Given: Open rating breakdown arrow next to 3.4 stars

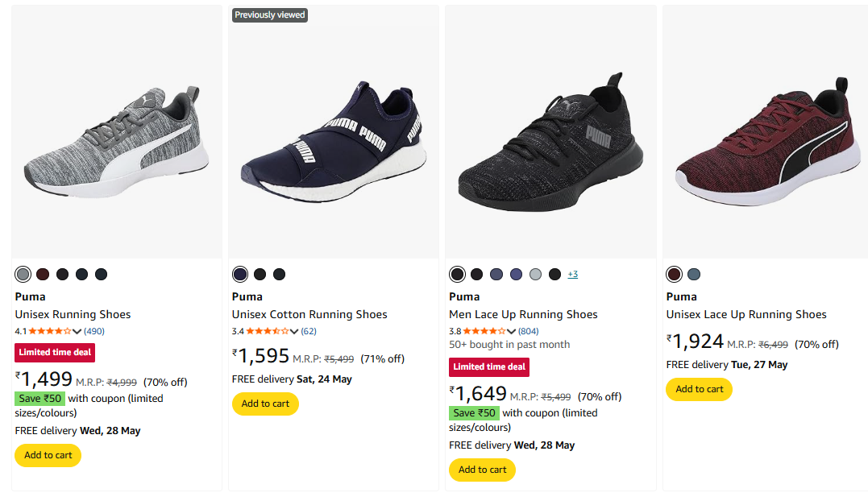Looking at the screenshot, I should point(294,331).
